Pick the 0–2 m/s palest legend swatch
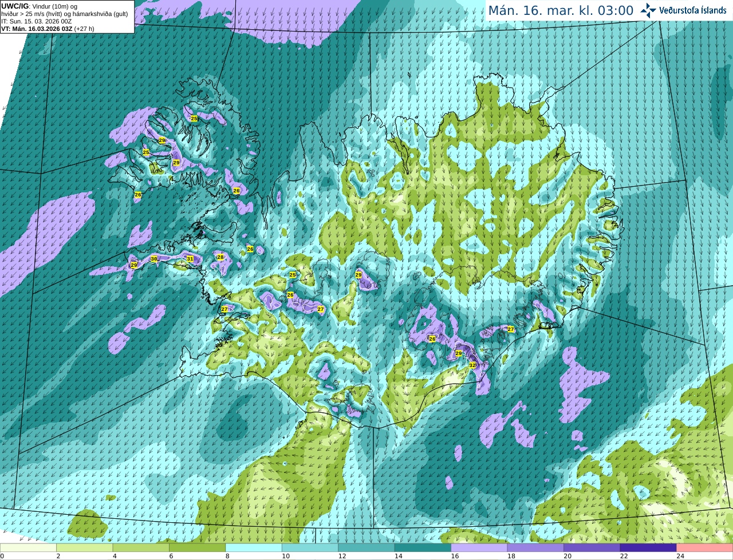Image resolution: width=733 pixels, height=560 pixels. (x=29, y=547)
